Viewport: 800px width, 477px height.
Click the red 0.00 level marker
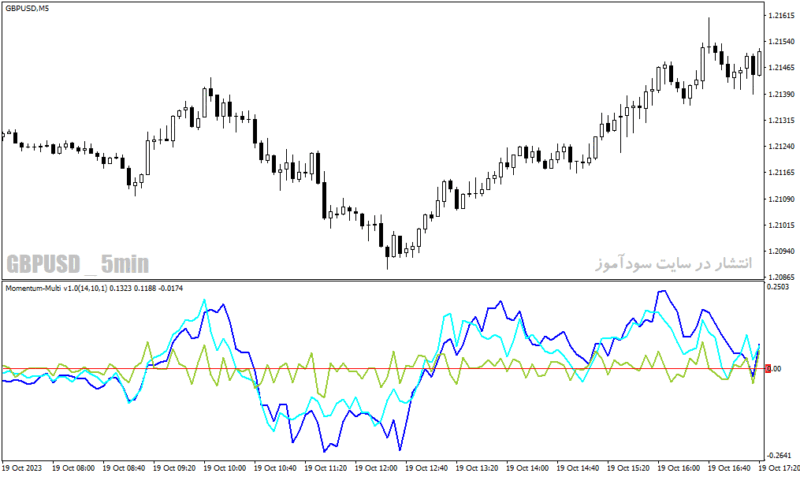768,368
